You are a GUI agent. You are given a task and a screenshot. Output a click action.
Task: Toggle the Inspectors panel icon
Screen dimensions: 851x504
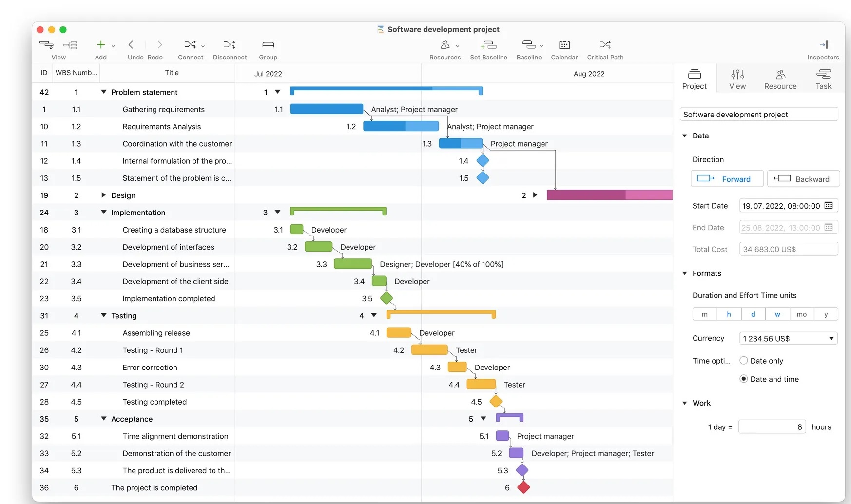point(823,45)
